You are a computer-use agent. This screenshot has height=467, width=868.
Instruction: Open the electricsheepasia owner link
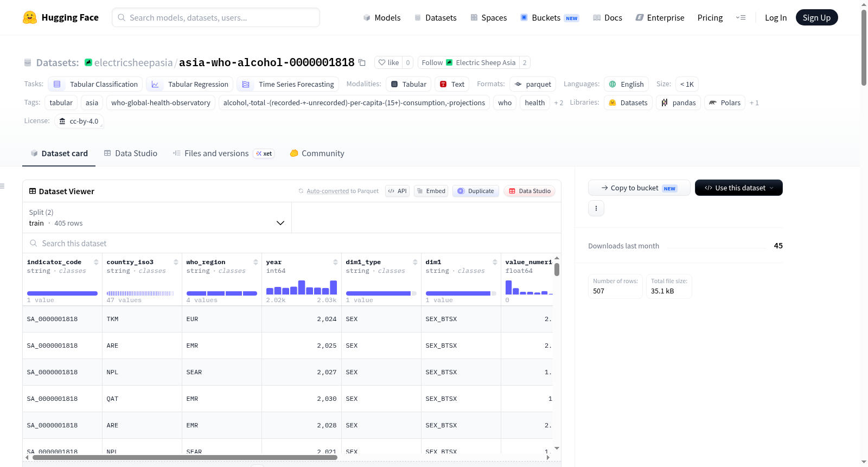pyautogui.click(x=133, y=62)
